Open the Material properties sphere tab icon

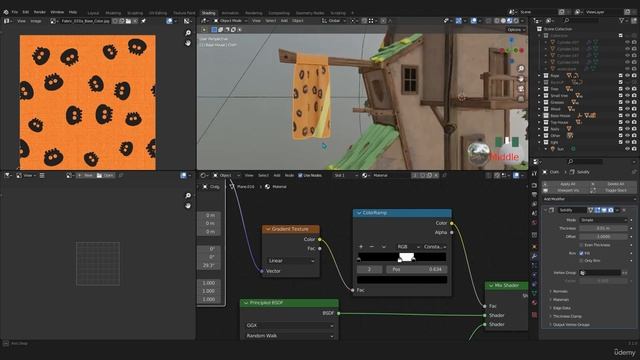534,303
